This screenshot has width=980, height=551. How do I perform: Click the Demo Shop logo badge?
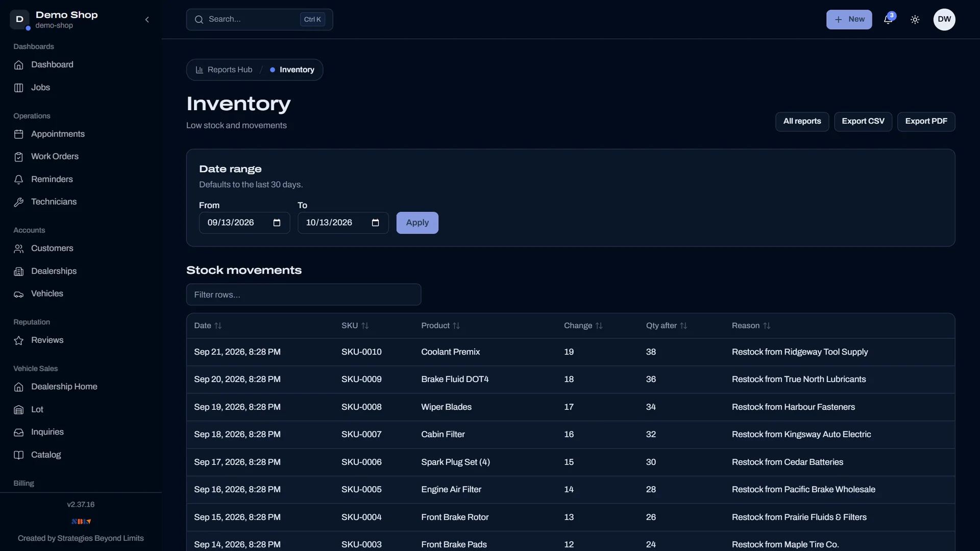19,19
